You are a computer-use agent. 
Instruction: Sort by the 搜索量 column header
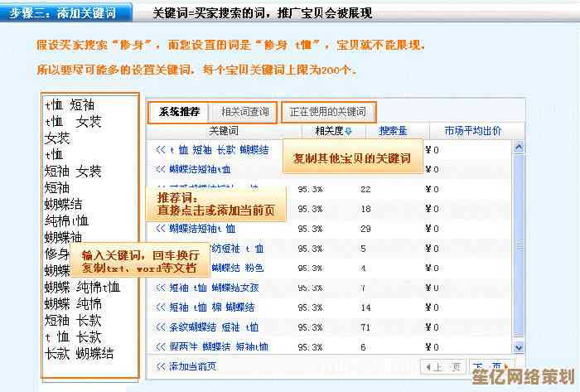point(393,131)
